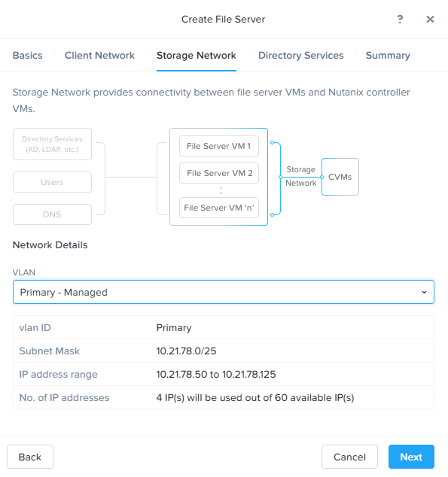The height and width of the screenshot is (477, 448).
Task: Click the DNS box in diagram
Action: 52,214
